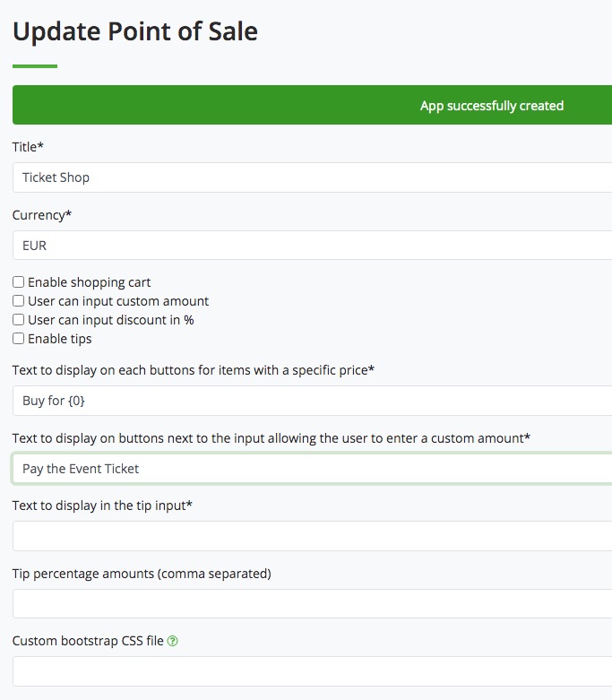The width and height of the screenshot is (612, 700).
Task: Focus the tip percentage amounts field
Action: (312, 603)
